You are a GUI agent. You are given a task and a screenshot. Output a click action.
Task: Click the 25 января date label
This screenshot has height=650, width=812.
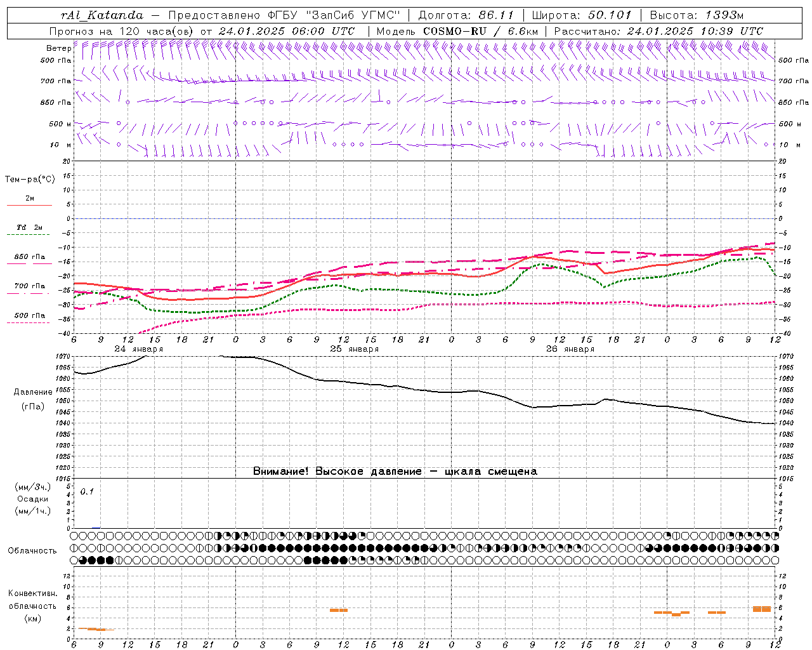tap(354, 349)
